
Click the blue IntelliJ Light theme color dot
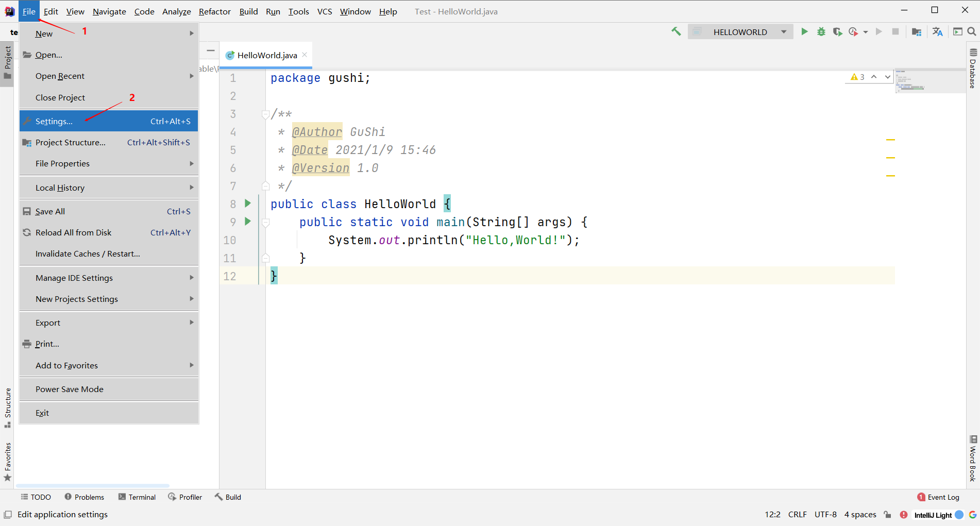[x=959, y=515]
